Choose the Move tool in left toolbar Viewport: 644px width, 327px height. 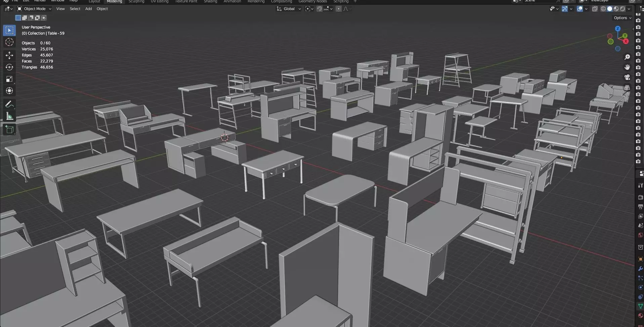(9, 55)
